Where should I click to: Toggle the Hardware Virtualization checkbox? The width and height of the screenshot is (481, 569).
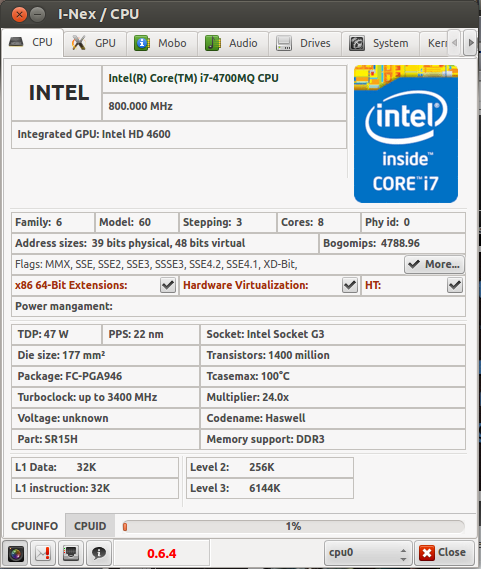point(350,285)
